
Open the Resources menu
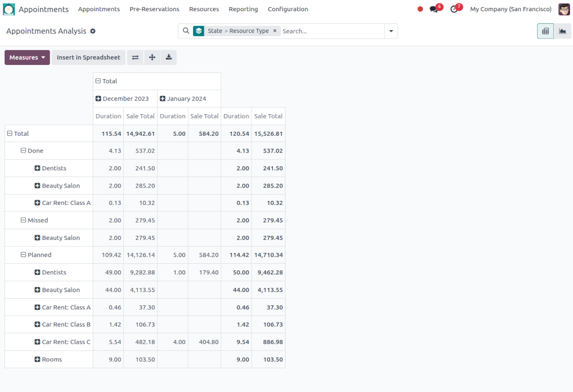204,9
